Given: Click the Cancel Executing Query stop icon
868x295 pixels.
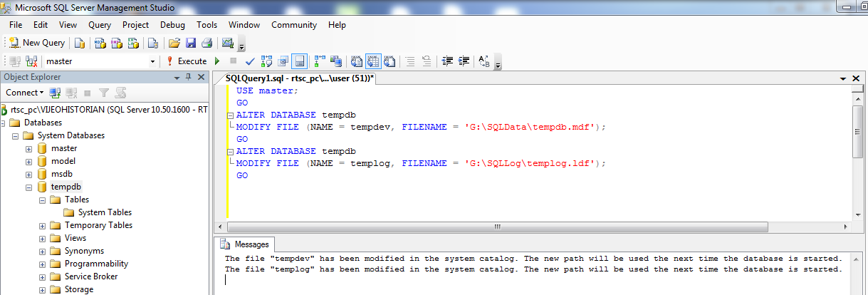Looking at the screenshot, I should (x=233, y=61).
